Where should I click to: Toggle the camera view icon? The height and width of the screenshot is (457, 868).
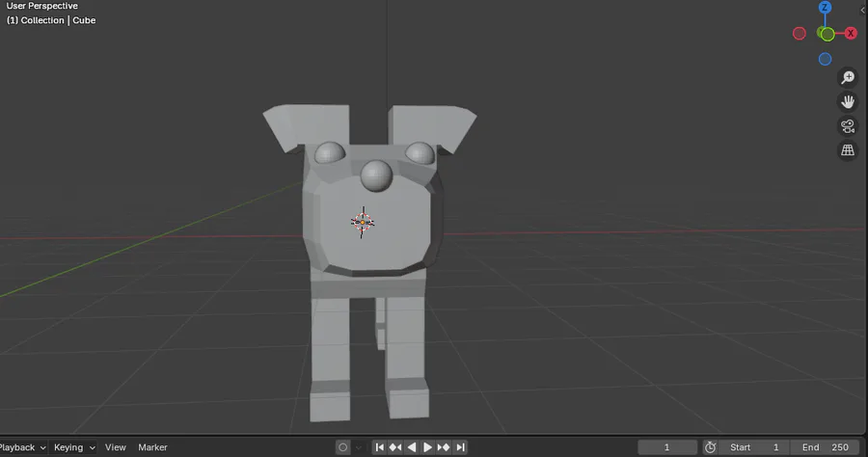pyautogui.click(x=848, y=126)
